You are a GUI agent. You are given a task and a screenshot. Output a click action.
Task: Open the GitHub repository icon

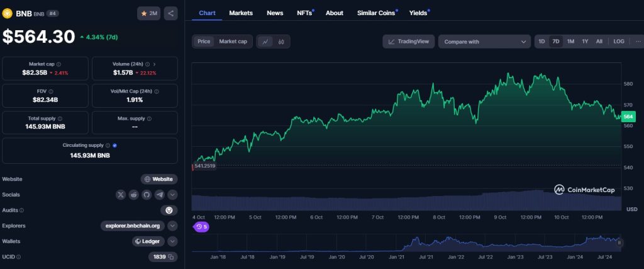pyautogui.click(x=147, y=195)
